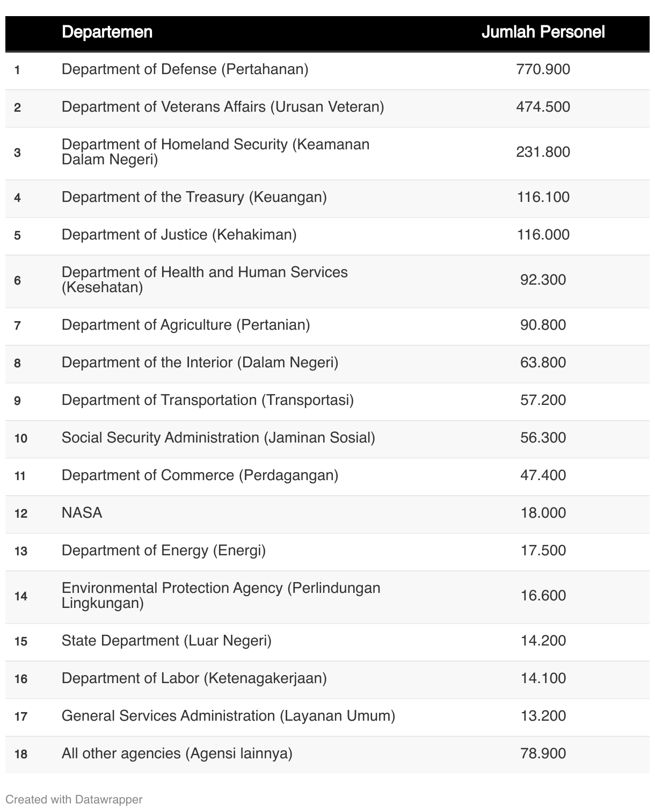This screenshot has height=812, width=655.
Task: Click the Department of the Interior name
Action: click(x=200, y=363)
